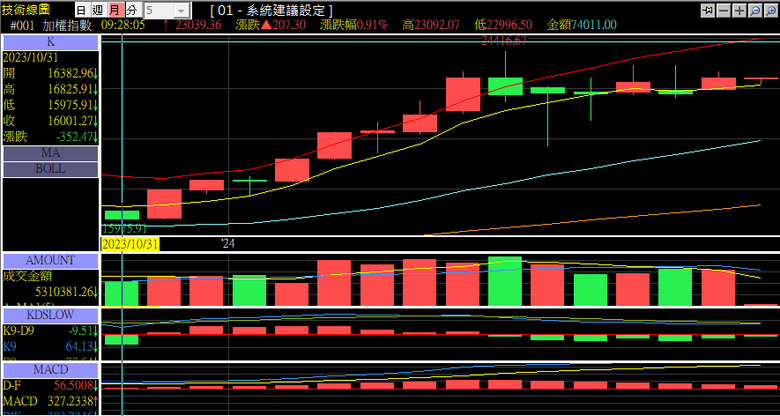Click the 24416.67 high price label
This screenshot has height=416, width=780.
[x=503, y=42]
